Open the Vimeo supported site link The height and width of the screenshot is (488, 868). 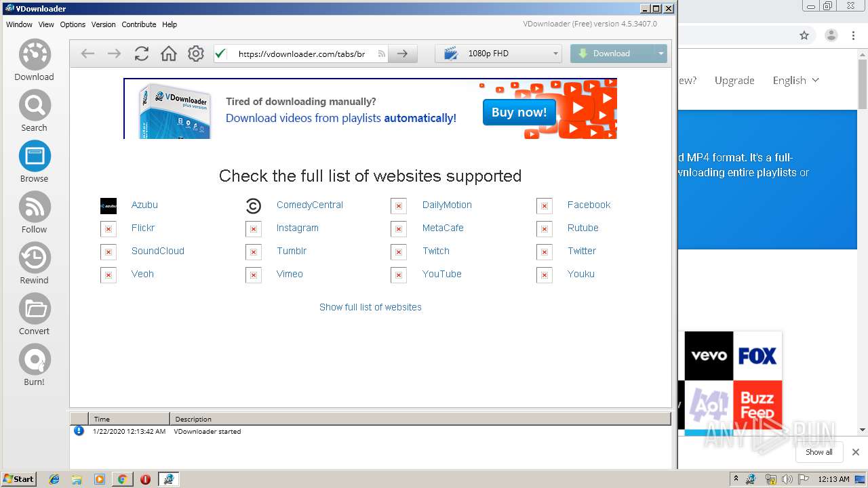click(290, 274)
